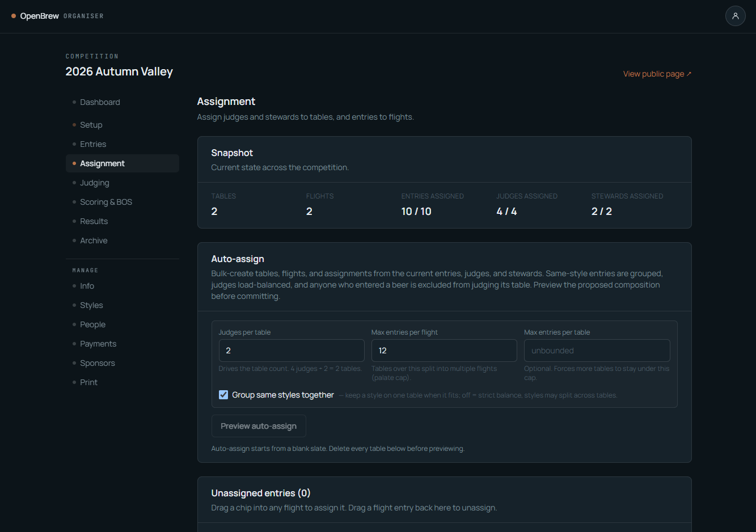The width and height of the screenshot is (756, 532).
Task: Open the Archive page
Action: [123, 240]
